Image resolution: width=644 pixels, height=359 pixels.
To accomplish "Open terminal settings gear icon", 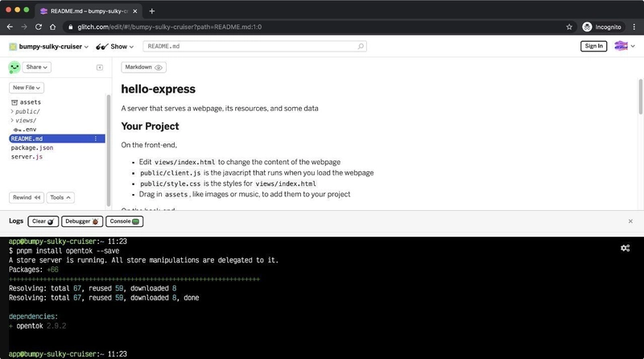I will point(625,248).
